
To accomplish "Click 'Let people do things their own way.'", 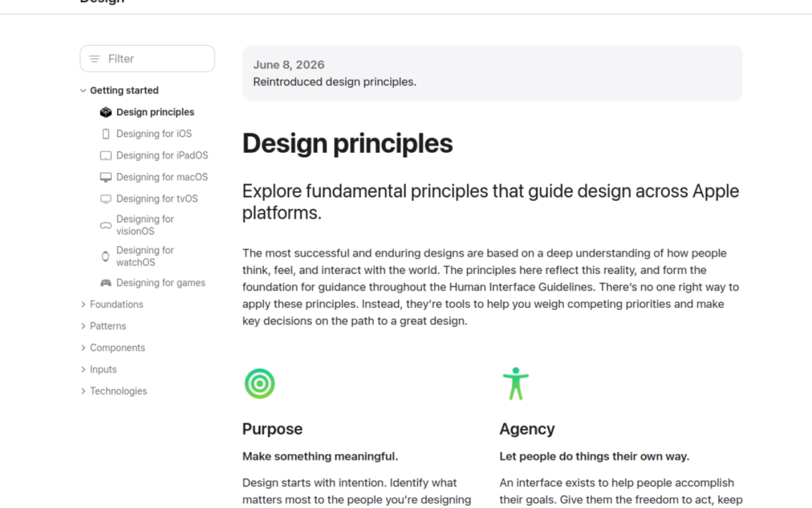I will tap(595, 457).
